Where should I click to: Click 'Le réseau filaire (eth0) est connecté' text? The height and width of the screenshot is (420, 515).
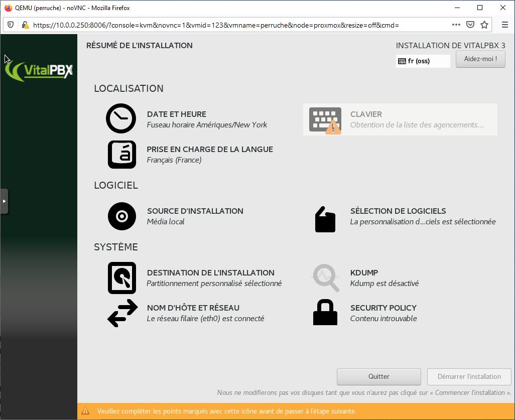pyautogui.click(x=206, y=319)
